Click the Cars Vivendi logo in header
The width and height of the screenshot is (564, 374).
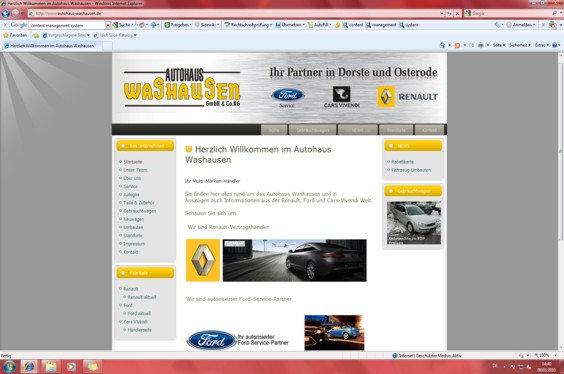341,97
